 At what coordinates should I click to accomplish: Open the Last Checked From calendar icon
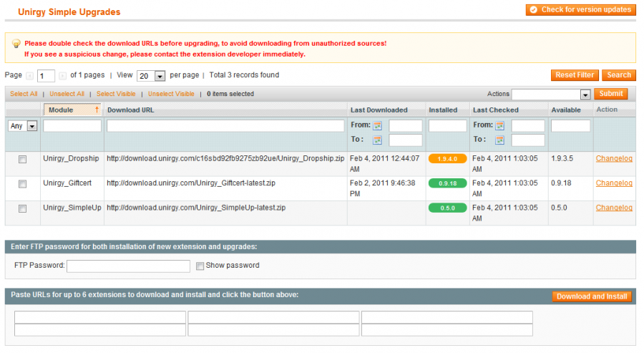pos(499,126)
